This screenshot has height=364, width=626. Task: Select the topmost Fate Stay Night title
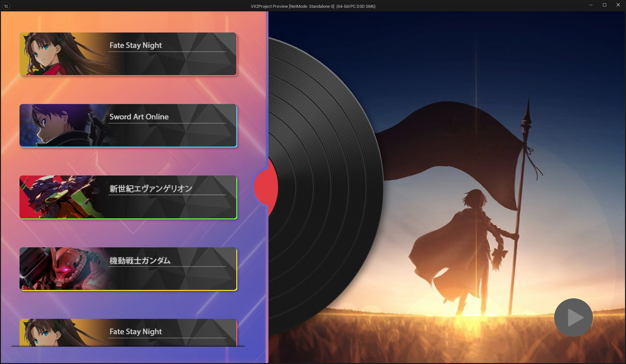136,45
